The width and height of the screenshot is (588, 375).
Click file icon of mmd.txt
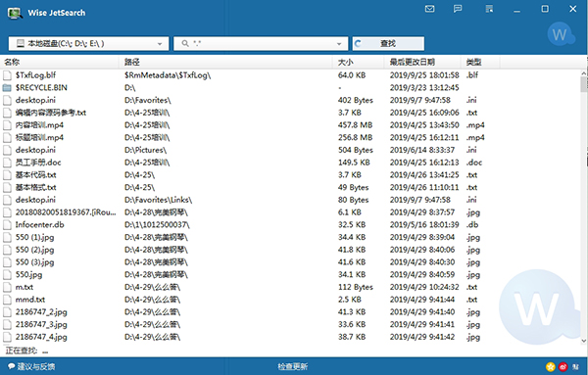click(7, 300)
